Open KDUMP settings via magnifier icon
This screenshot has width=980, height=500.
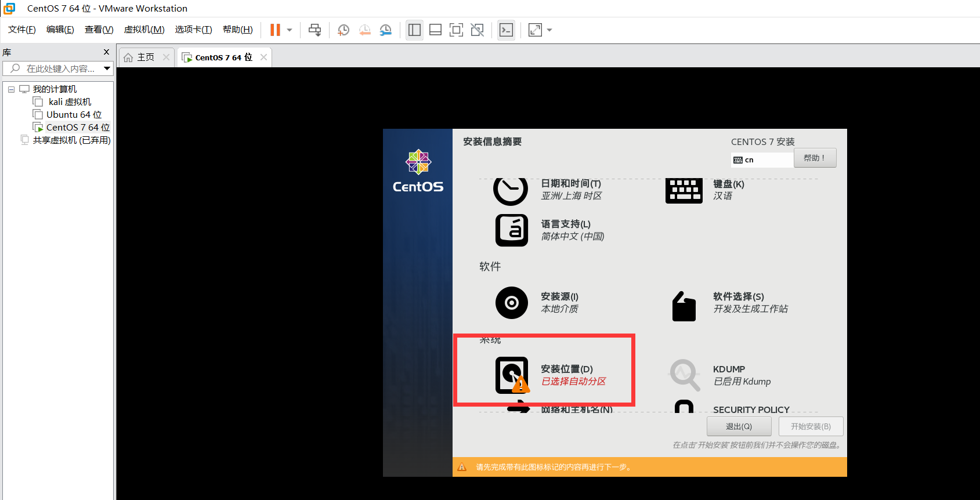[685, 375]
